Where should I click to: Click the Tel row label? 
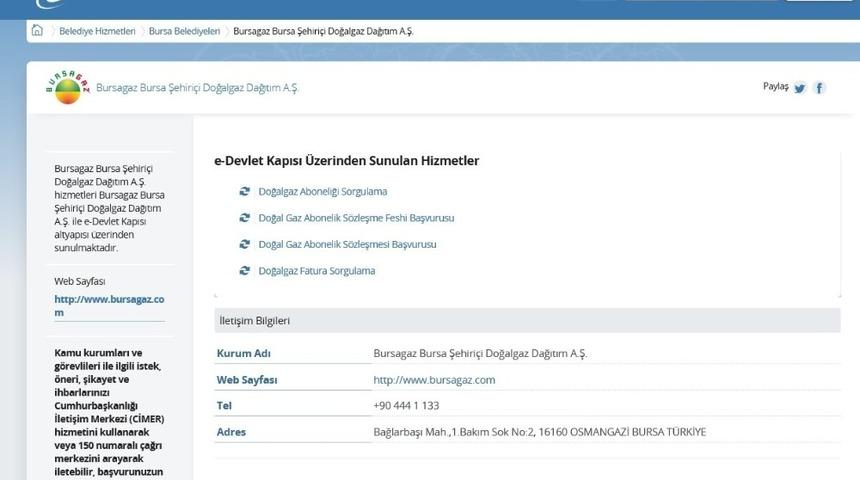pos(224,405)
